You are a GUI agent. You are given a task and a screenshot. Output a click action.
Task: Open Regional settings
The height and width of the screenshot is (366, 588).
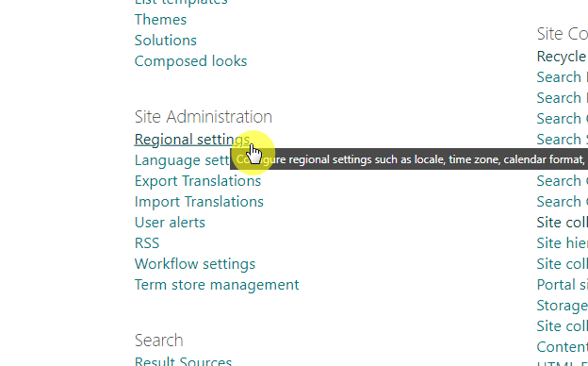coord(191,140)
